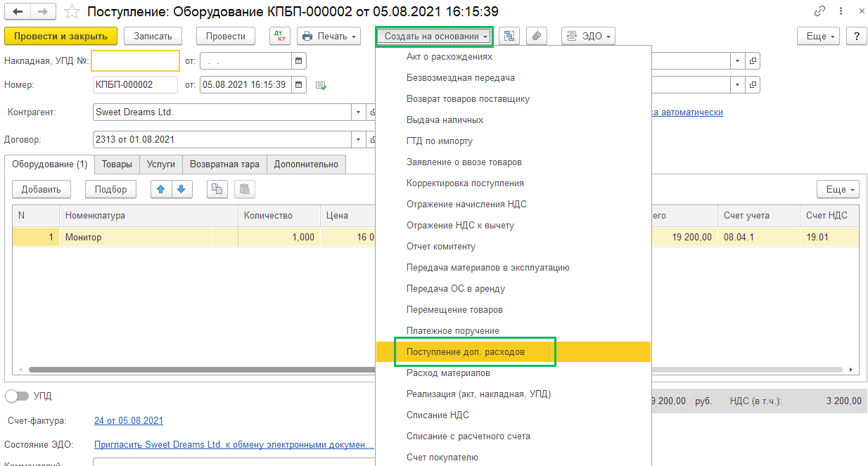
Task: Add document to favorites with star icon
Action: point(72,12)
